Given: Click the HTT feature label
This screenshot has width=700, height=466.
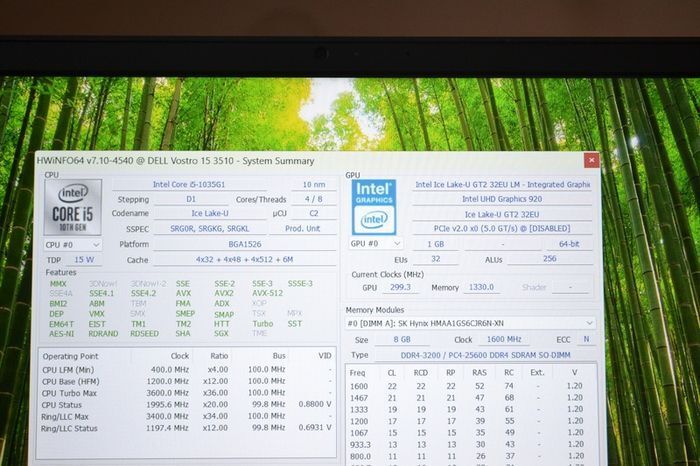Looking at the screenshot, I should (221, 324).
